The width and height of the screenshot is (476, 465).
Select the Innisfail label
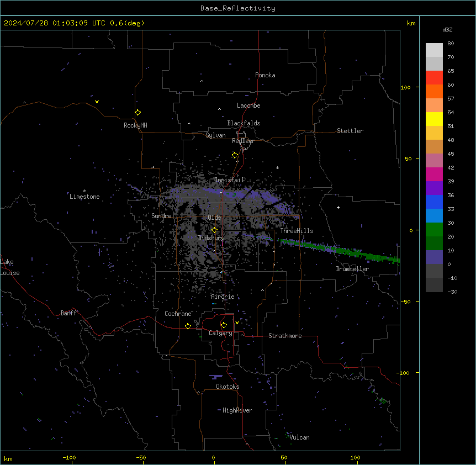(230, 180)
